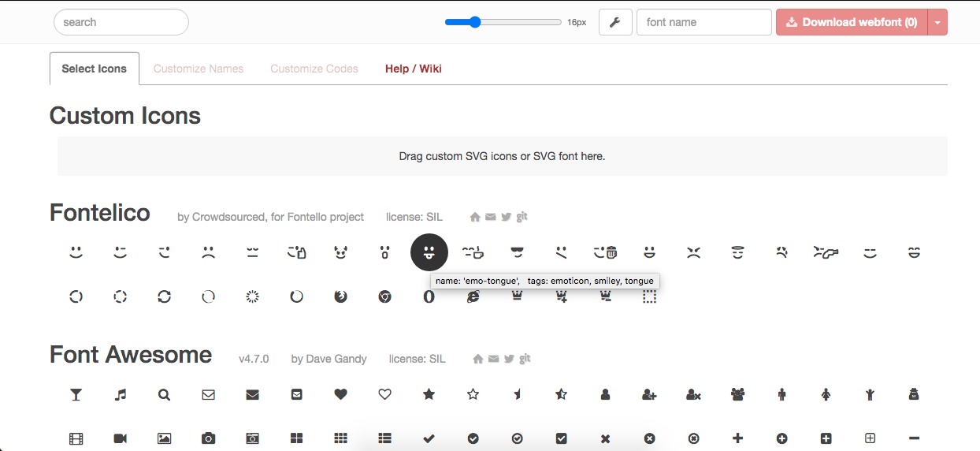Screen dimensions: 980x451
Task: Select the emo-surprised face icon
Action: pos(385,252)
